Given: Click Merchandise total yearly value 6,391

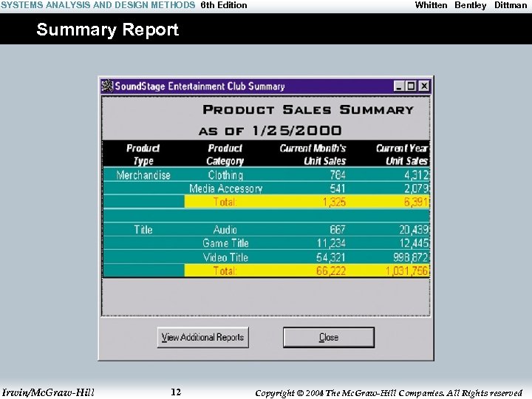Looking at the screenshot, I should [416, 202].
